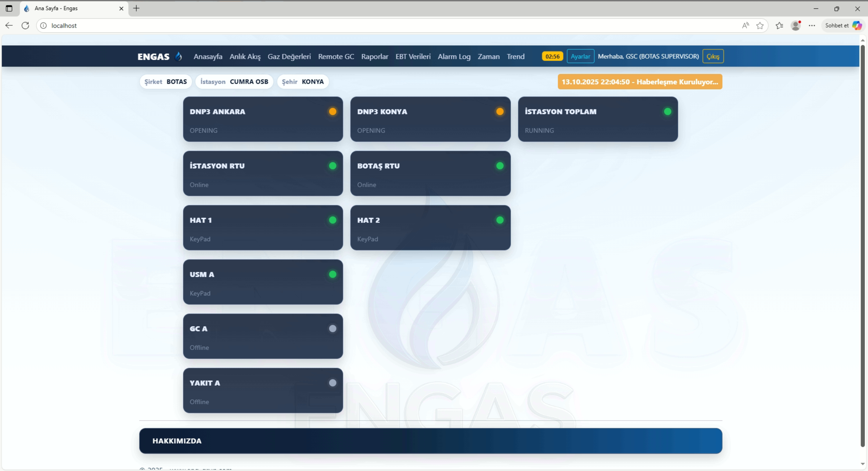
Task: Click the browser refresh icon
Action: coord(25,26)
